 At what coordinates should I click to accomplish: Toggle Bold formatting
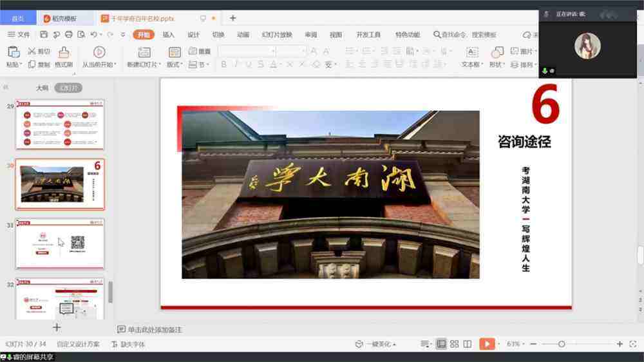coord(224,64)
